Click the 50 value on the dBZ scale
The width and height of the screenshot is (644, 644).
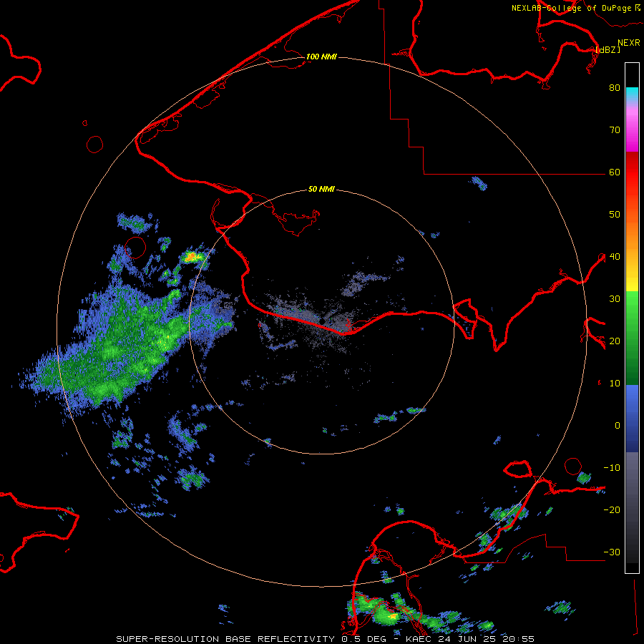[x=615, y=215]
